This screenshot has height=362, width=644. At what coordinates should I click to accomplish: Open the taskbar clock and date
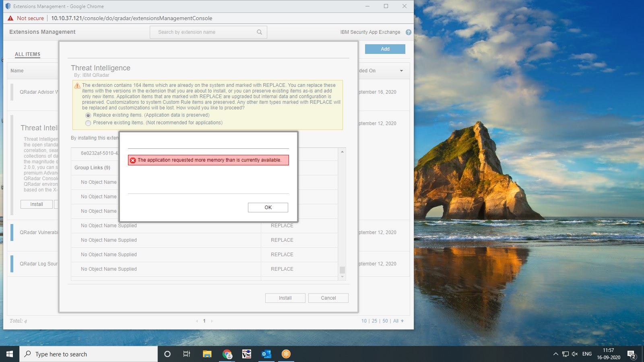point(609,354)
